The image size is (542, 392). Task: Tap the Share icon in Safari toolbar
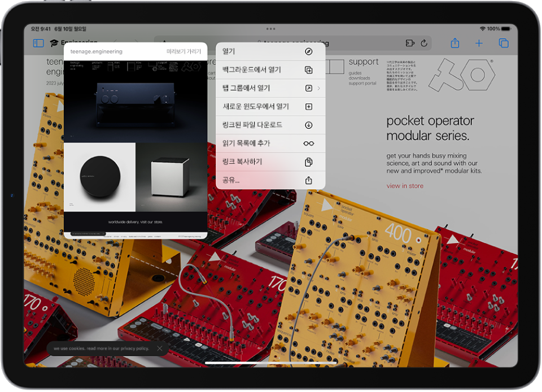pyautogui.click(x=455, y=43)
